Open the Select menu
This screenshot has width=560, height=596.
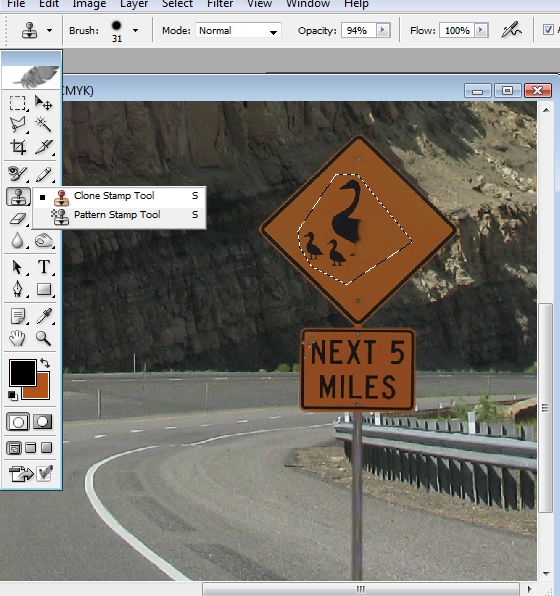click(178, 4)
